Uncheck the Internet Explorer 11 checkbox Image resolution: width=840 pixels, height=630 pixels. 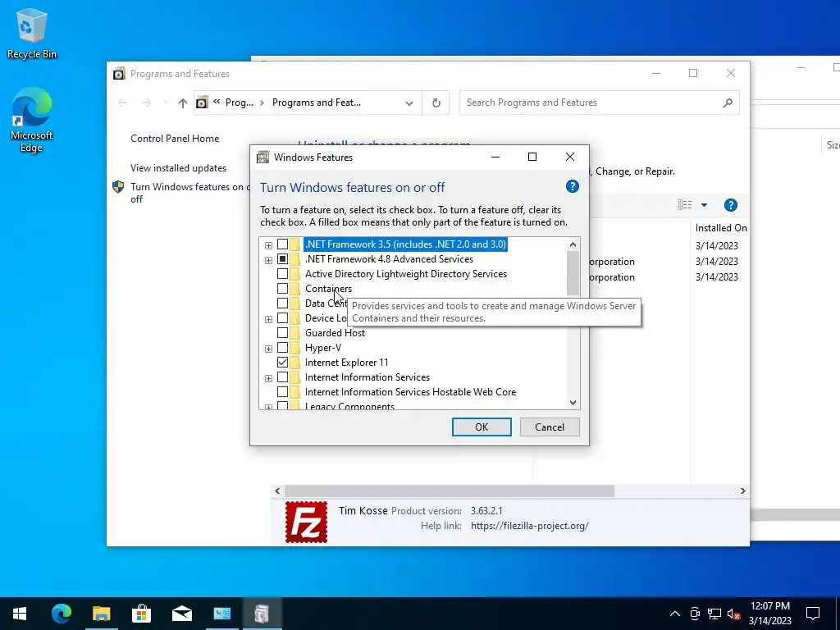[282, 363]
